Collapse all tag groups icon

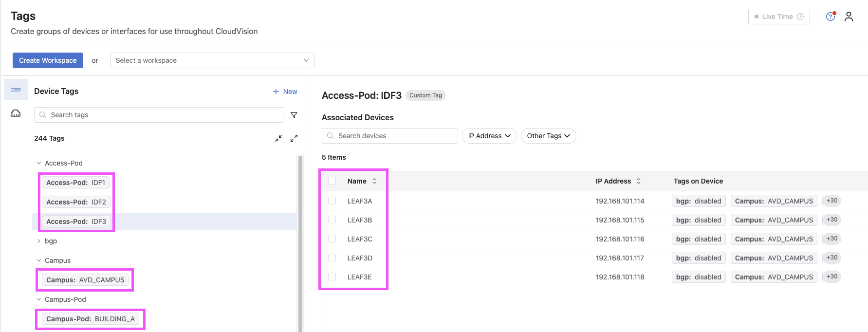coord(278,138)
